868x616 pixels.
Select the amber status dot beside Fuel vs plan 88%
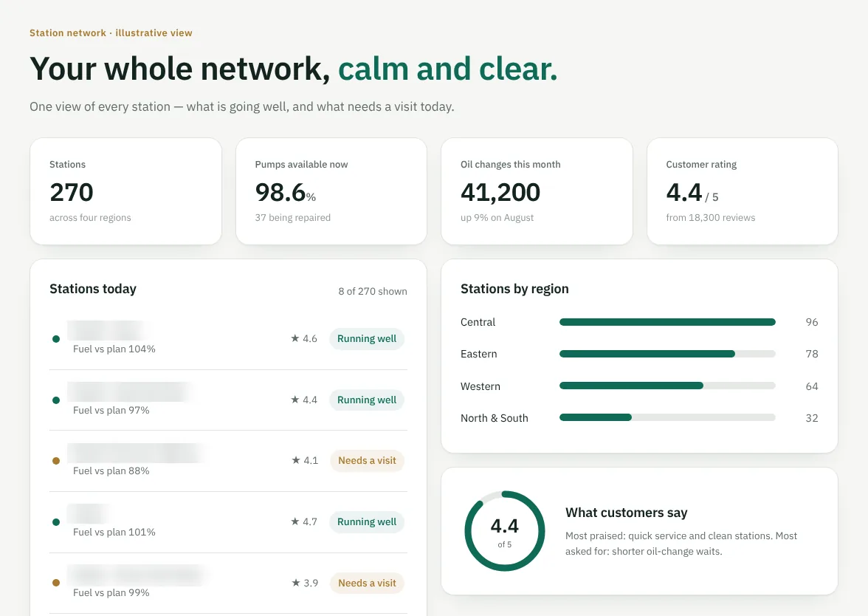56,461
